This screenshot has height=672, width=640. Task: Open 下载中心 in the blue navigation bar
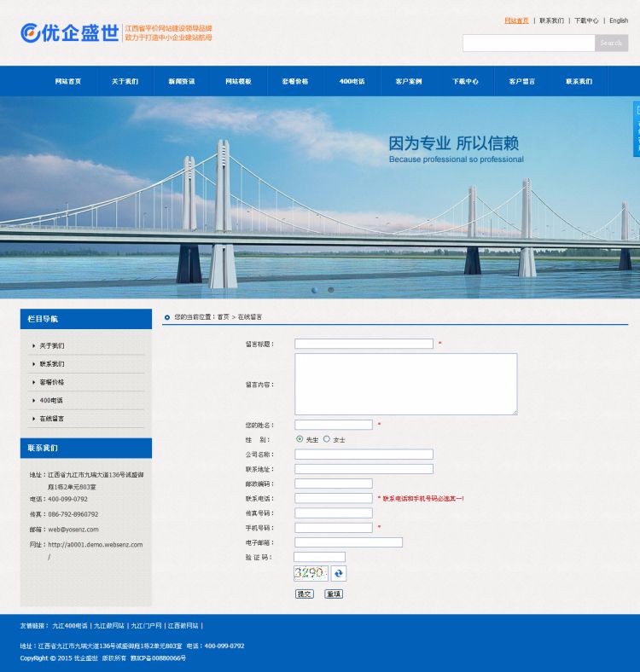(x=465, y=81)
